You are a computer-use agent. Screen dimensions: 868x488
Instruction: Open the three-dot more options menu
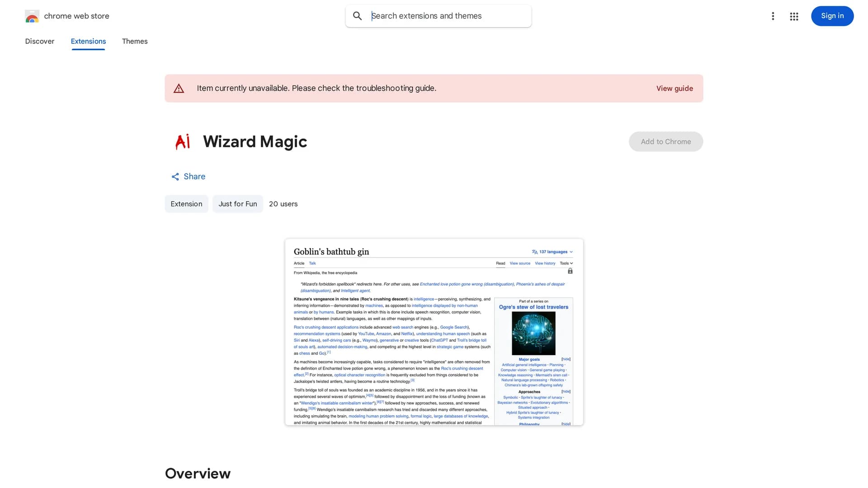pyautogui.click(x=773, y=16)
